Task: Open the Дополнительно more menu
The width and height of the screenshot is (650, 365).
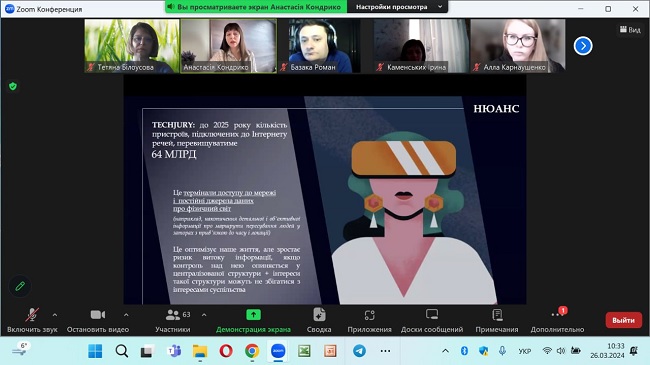Action: [557, 321]
